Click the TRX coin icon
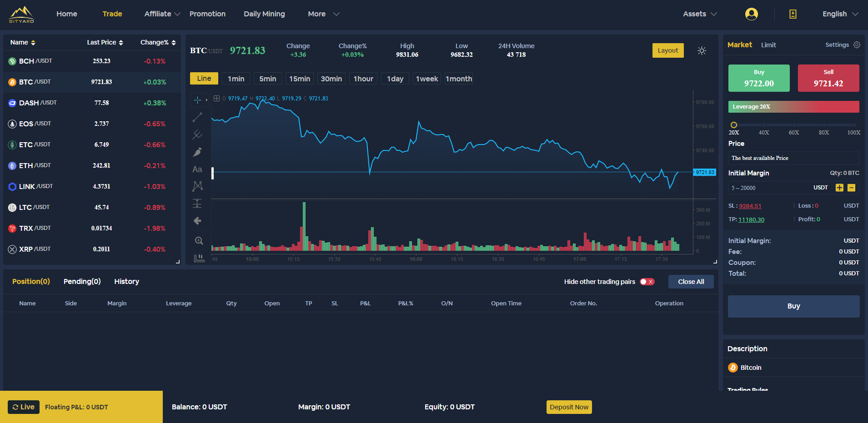This screenshot has width=868, height=423. pyautogui.click(x=12, y=229)
